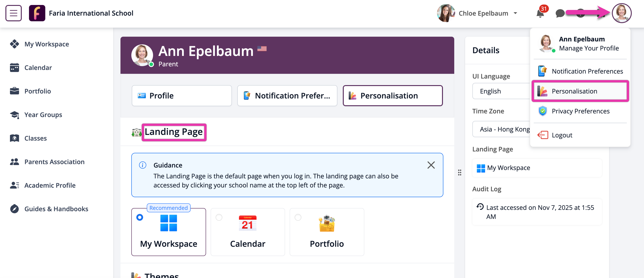Click the Faria logo at top left
This screenshot has width=644, height=278.
pyautogui.click(x=37, y=13)
